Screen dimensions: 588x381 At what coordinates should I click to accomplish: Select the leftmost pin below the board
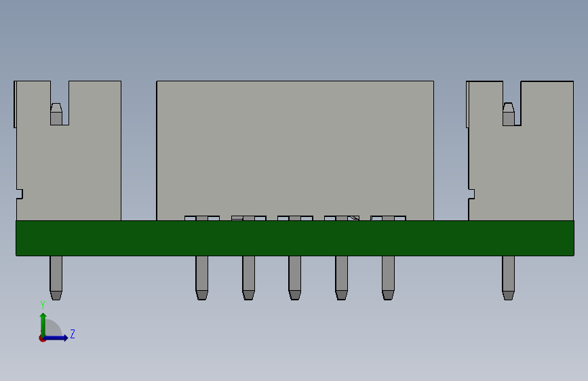[56, 278]
